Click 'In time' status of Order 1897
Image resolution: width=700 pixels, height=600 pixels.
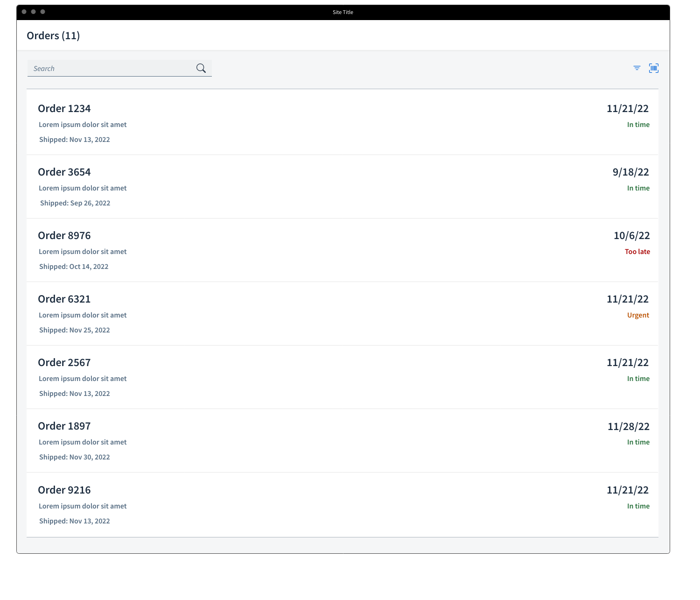pos(638,442)
